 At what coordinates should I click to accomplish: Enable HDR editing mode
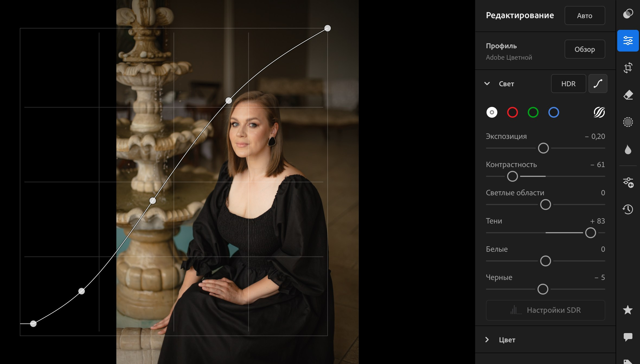(x=568, y=84)
